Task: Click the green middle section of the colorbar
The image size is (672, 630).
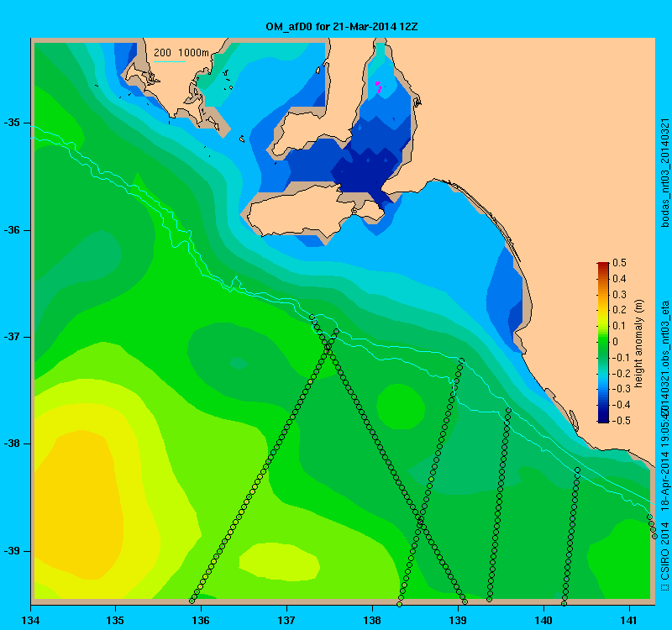Action: (x=603, y=343)
